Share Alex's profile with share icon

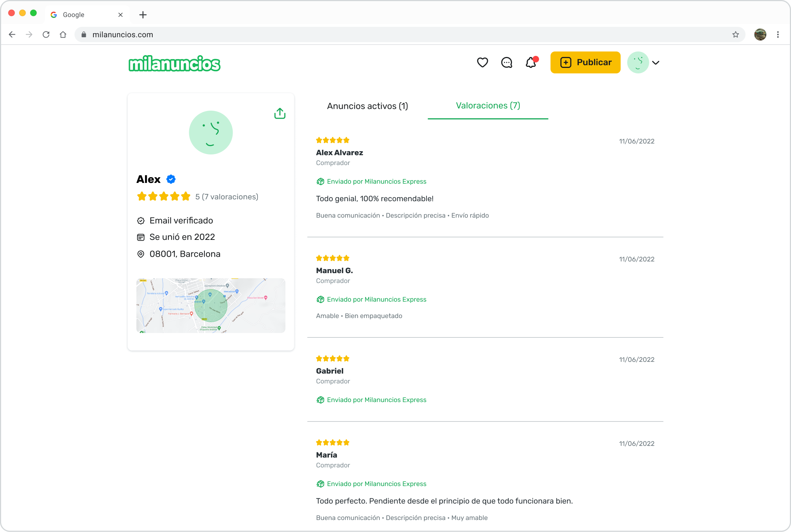(x=280, y=113)
